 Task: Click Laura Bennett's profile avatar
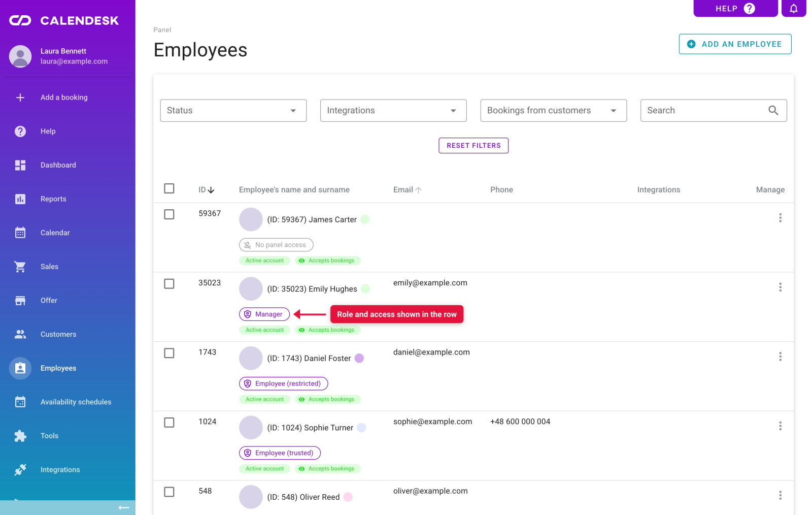pos(20,56)
